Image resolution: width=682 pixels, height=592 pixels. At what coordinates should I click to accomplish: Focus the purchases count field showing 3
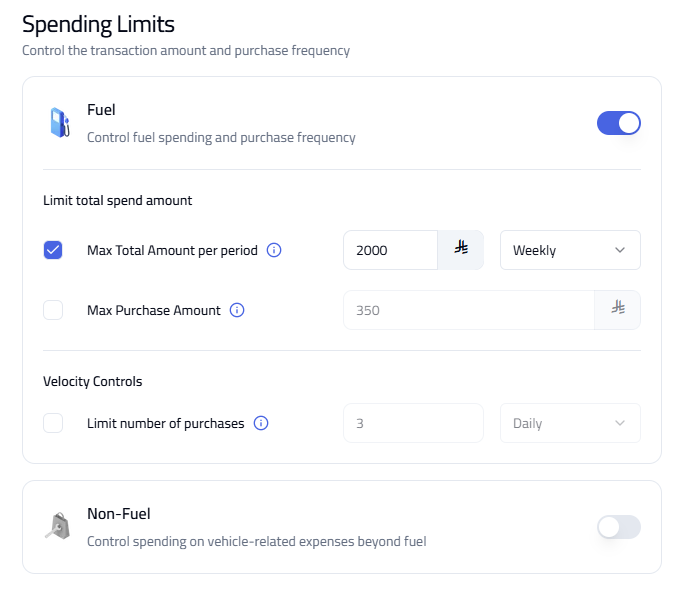413,423
